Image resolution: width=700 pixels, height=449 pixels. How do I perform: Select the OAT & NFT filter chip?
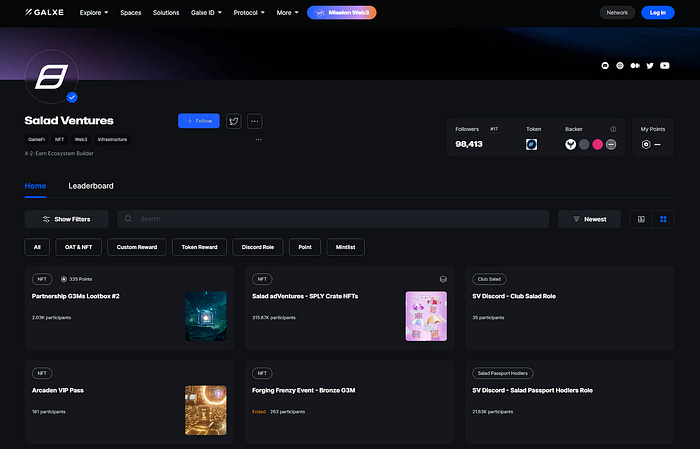(x=79, y=247)
